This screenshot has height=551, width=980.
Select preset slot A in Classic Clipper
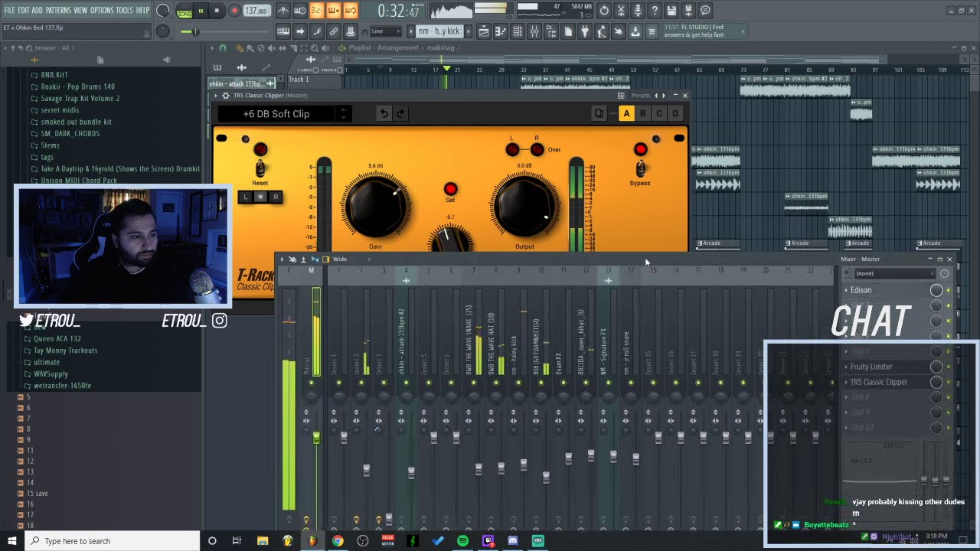(626, 114)
